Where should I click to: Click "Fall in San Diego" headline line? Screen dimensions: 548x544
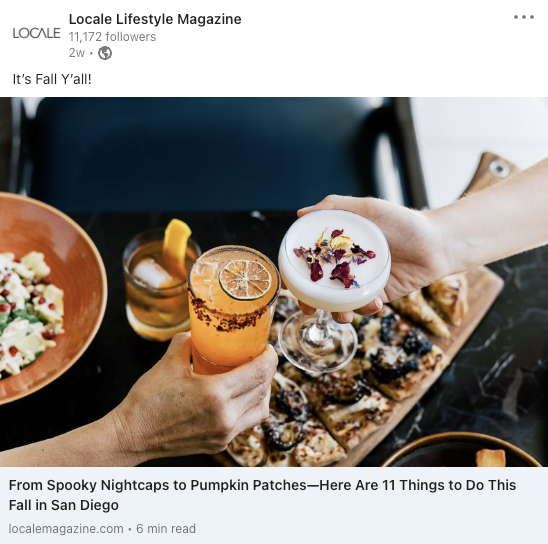click(64, 505)
